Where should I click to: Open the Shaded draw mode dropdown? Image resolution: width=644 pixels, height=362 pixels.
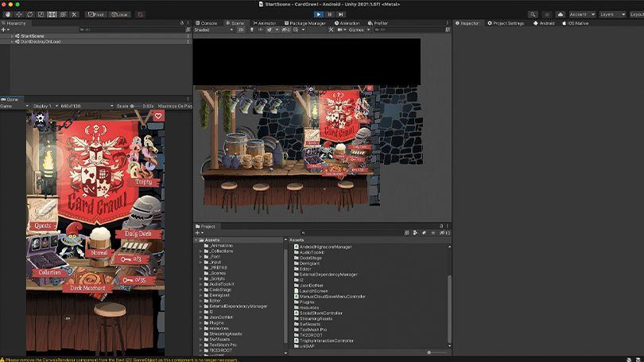point(214,29)
